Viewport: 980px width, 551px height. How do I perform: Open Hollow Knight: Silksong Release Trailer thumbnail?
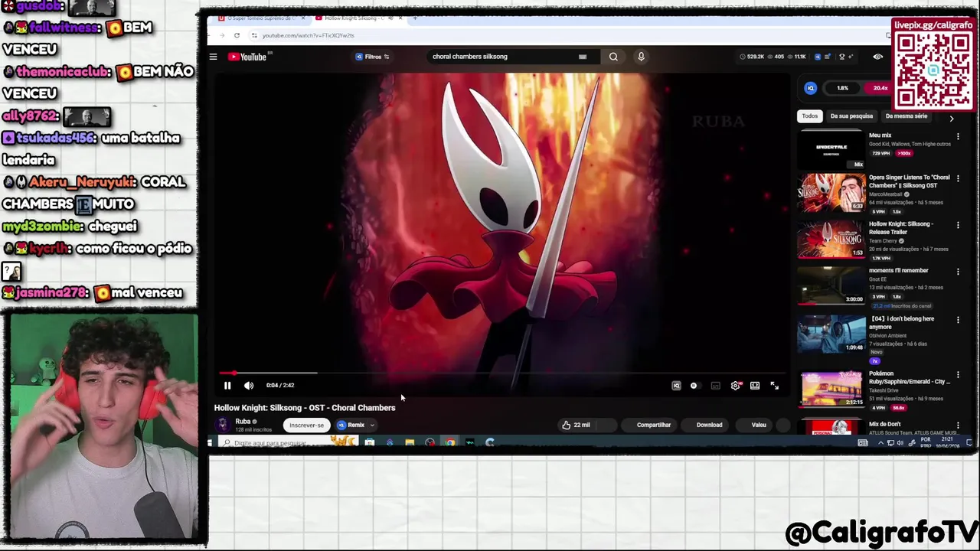(831, 239)
